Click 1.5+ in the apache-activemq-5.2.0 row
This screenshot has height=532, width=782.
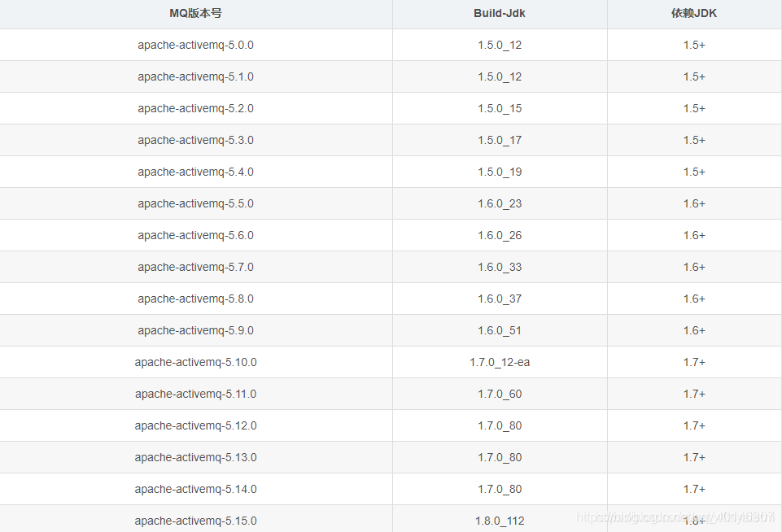tap(694, 108)
